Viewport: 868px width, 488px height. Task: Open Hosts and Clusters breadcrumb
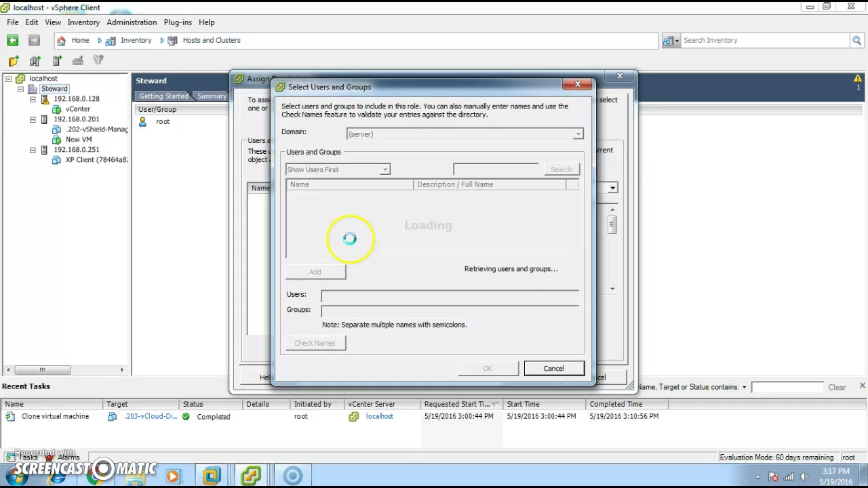[x=204, y=41]
